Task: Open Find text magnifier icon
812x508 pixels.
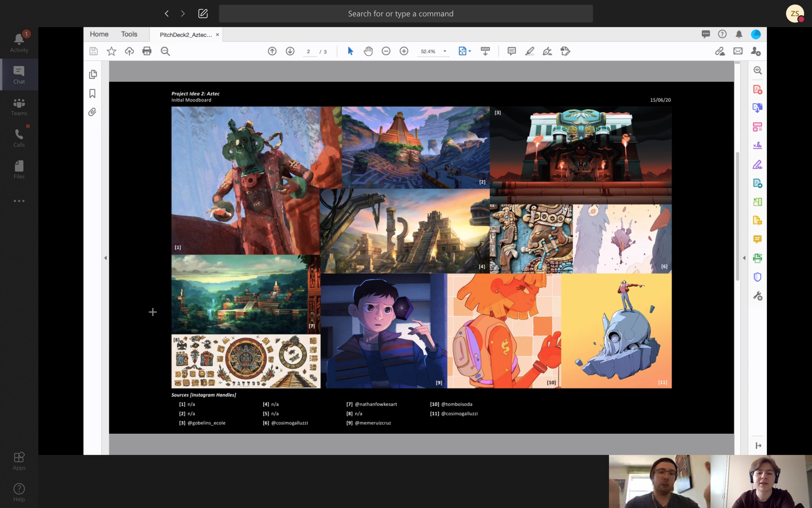Action: click(165, 51)
